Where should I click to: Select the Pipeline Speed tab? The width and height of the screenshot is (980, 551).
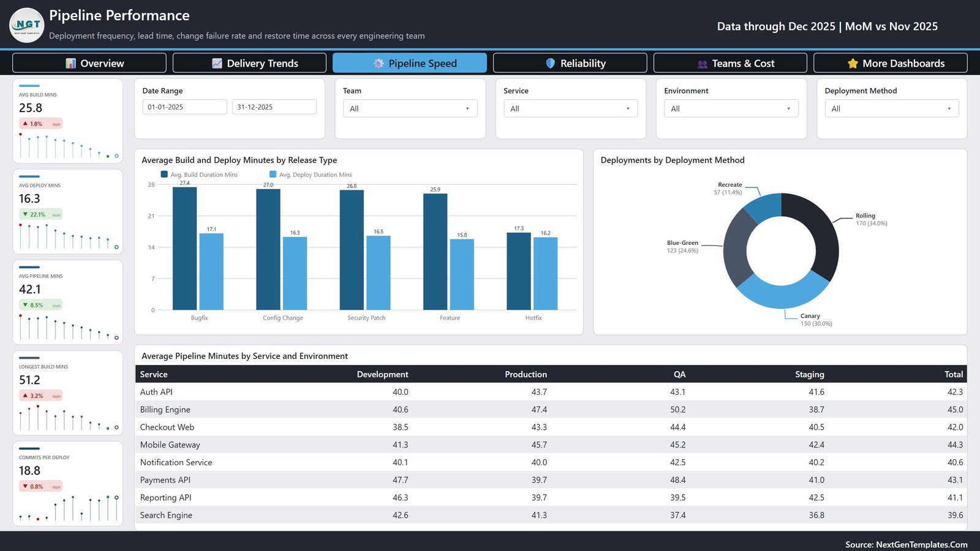410,63
